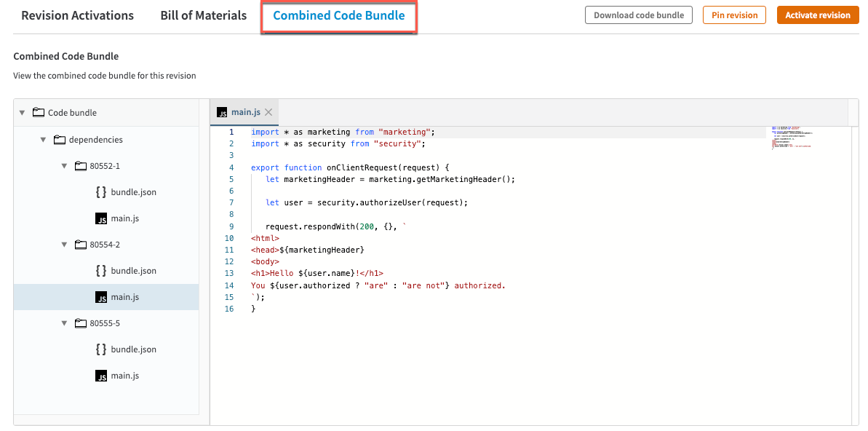Close the main.js editor tab

tap(268, 112)
